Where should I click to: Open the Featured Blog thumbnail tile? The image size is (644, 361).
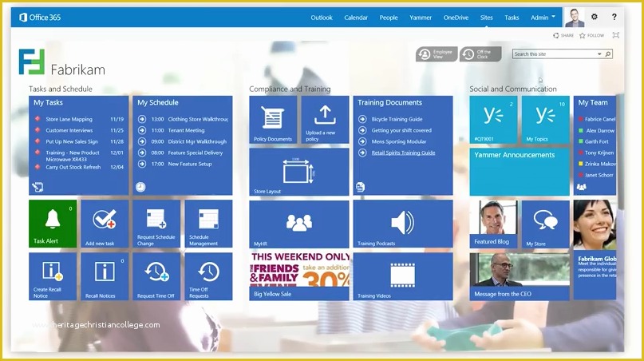pos(493,224)
